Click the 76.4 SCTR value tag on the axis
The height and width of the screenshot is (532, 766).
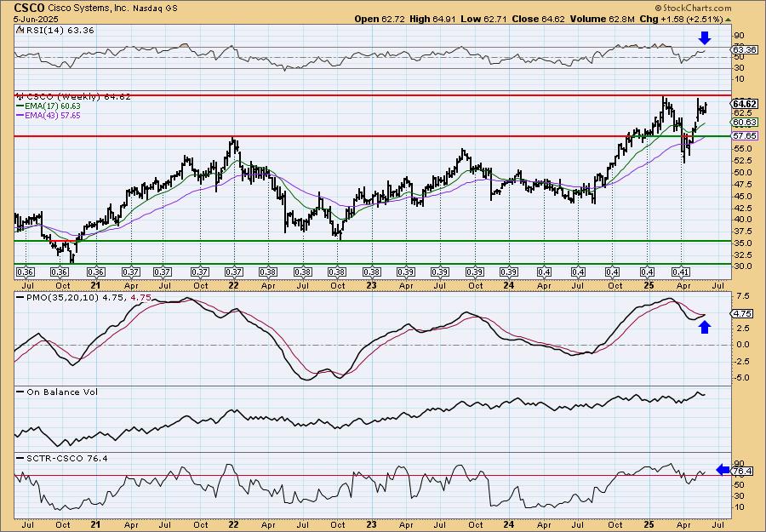(x=742, y=472)
